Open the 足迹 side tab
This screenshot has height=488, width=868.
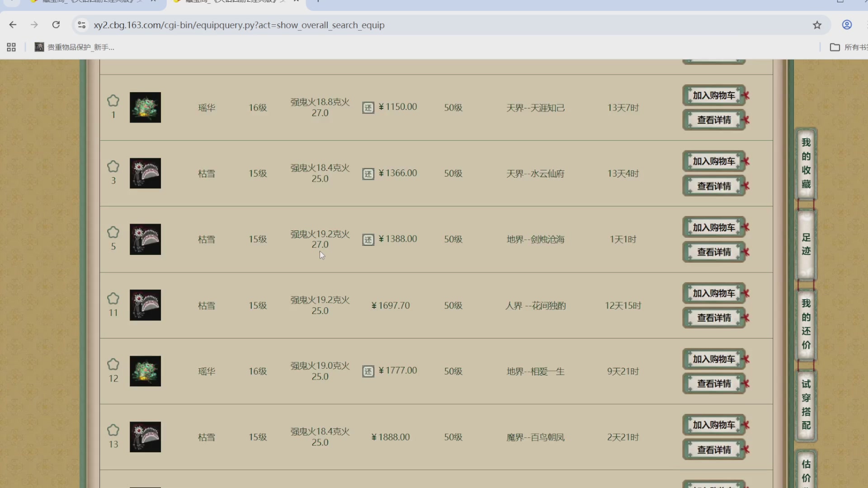(806, 244)
